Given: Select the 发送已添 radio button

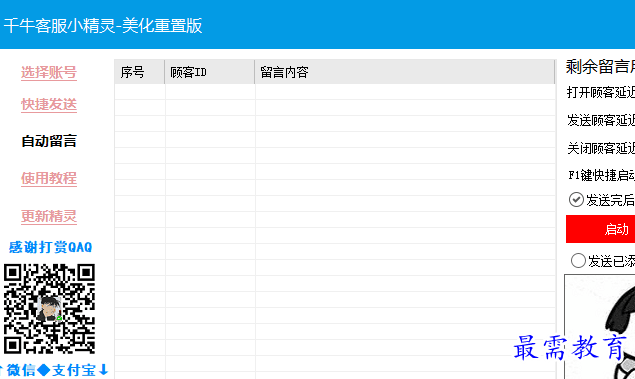Looking at the screenshot, I should (x=578, y=260).
